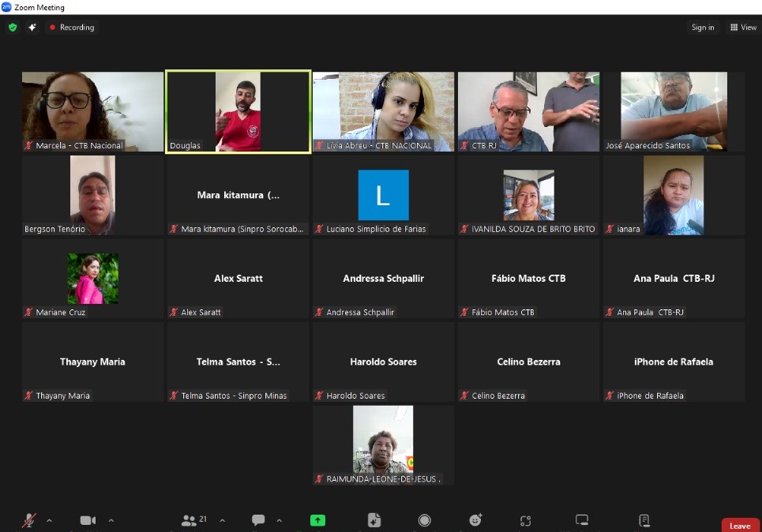
Task: Click the red Leave button
Action: 740,525
